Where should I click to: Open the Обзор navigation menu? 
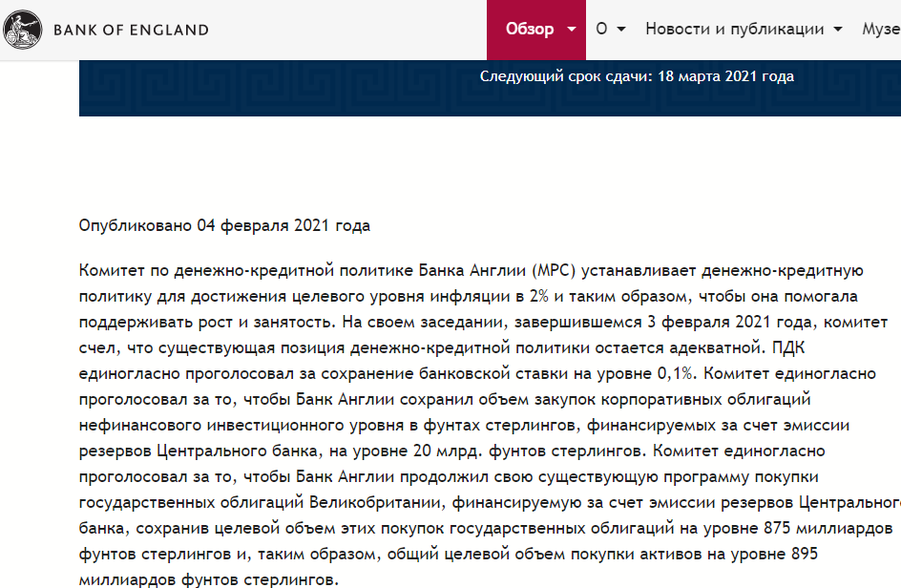[x=536, y=30]
